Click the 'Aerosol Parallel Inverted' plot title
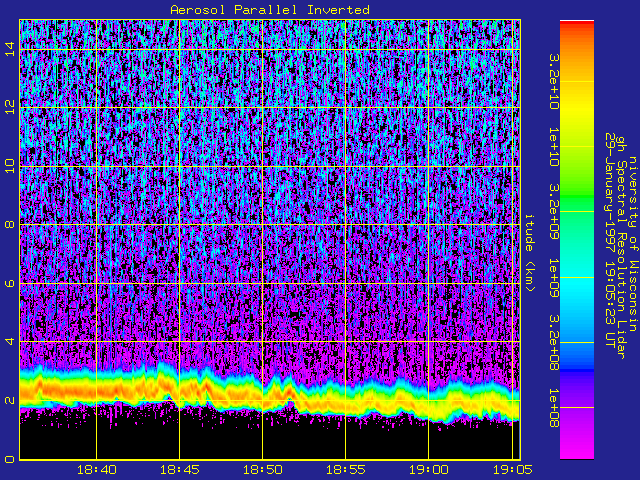Viewport: 640px width, 480px height. [270, 10]
